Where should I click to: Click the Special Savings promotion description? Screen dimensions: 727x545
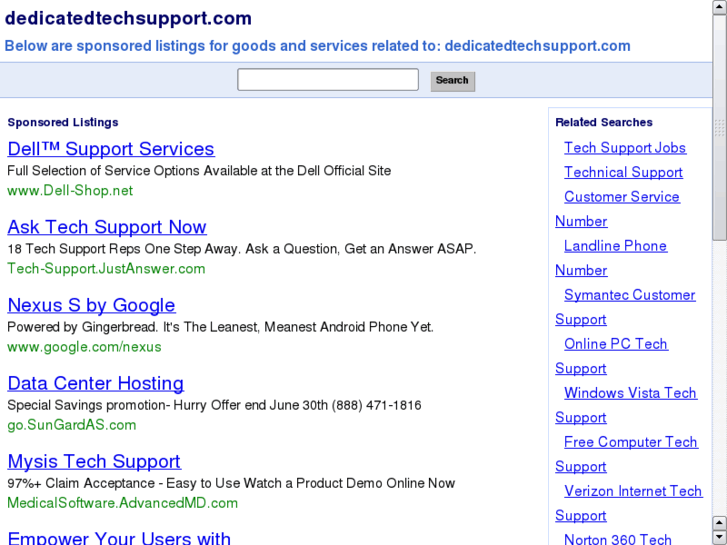(214, 405)
